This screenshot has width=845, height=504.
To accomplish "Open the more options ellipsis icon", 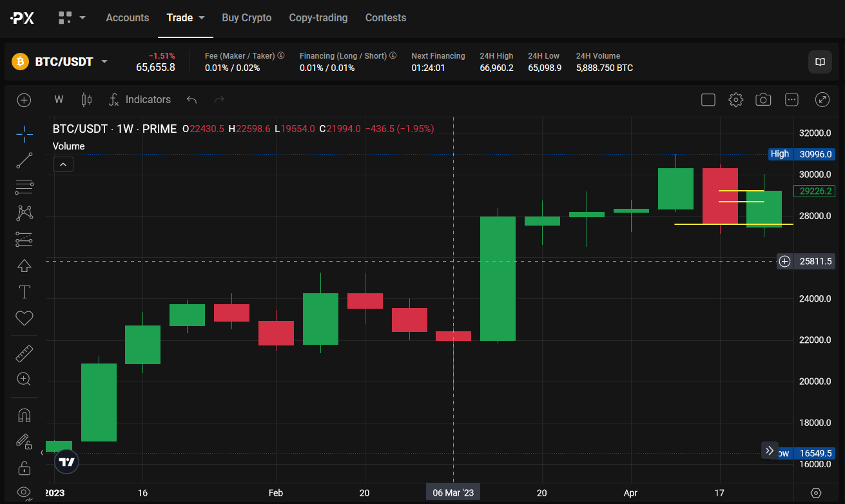I will pyautogui.click(x=792, y=100).
